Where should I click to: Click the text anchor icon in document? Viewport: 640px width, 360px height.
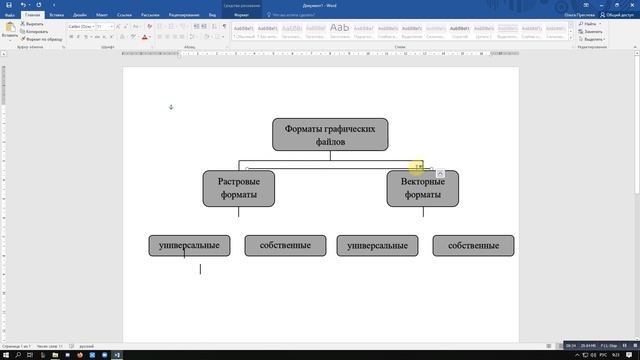171,107
